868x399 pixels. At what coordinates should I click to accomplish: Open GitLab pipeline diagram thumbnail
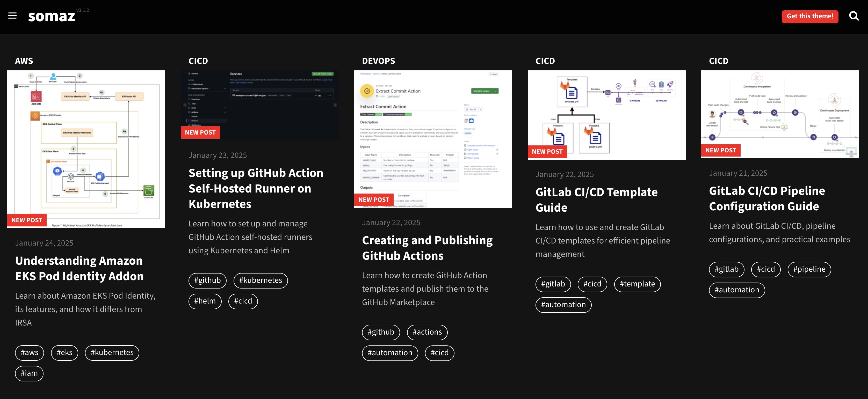pyautogui.click(x=780, y=114)
